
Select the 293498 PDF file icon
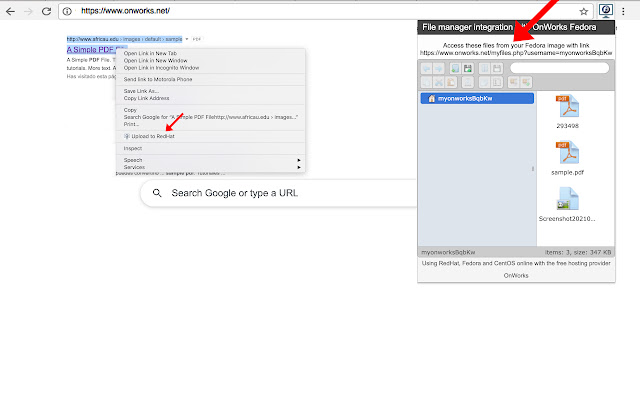567,106
